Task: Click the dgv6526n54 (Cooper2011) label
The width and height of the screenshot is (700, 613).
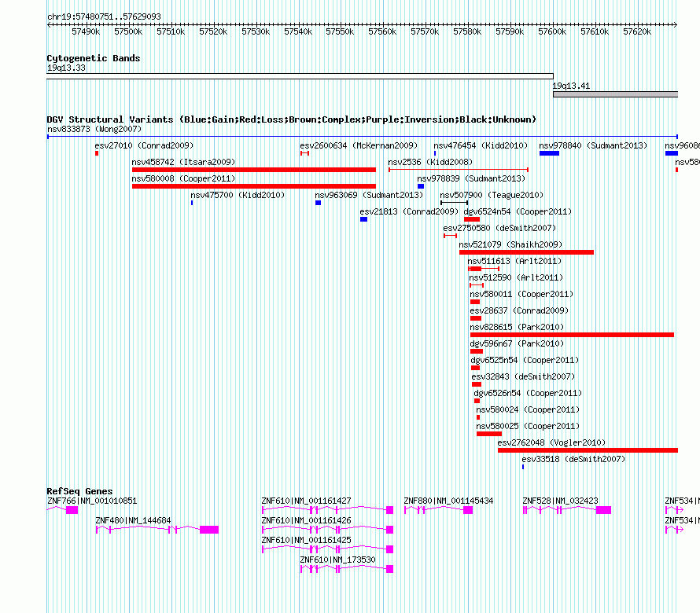Action: pos(528,394)
